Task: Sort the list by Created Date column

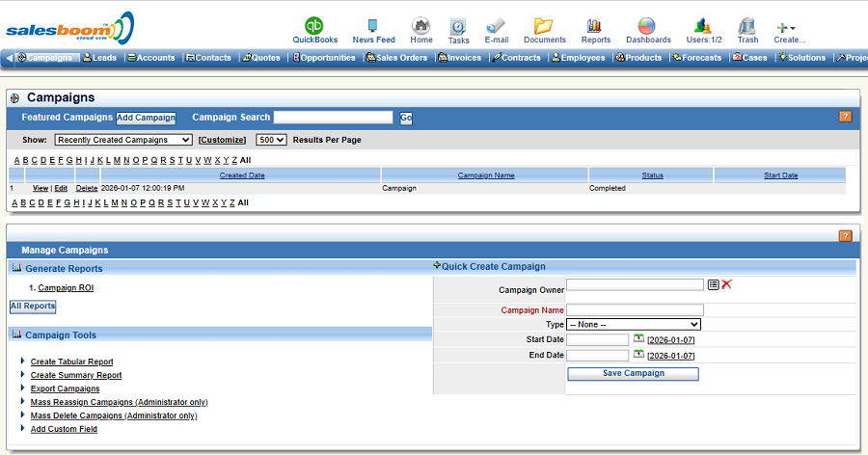Action: pos(242,175)
